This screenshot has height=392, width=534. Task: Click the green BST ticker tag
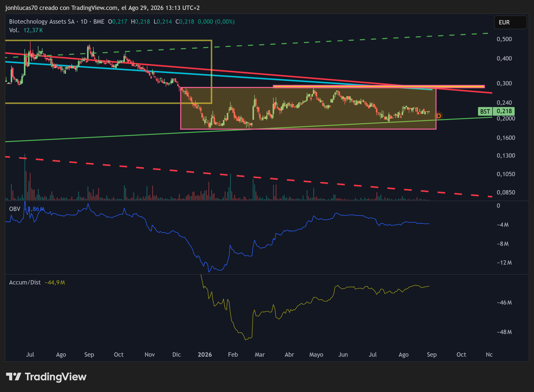point(485,111)
